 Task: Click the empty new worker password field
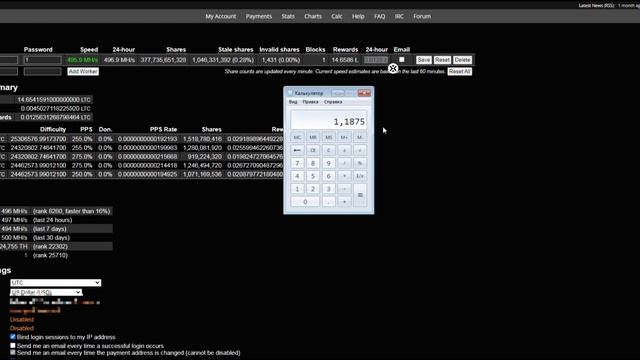pyautogui.click(x=42, y=71)
